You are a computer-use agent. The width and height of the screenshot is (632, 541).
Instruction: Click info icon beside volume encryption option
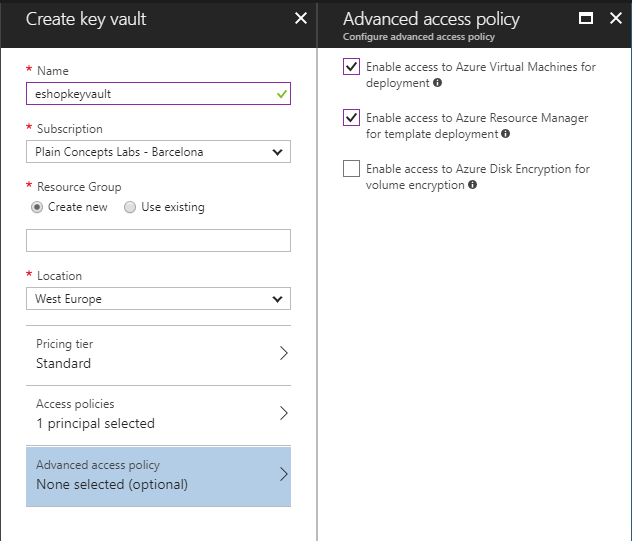472,185
